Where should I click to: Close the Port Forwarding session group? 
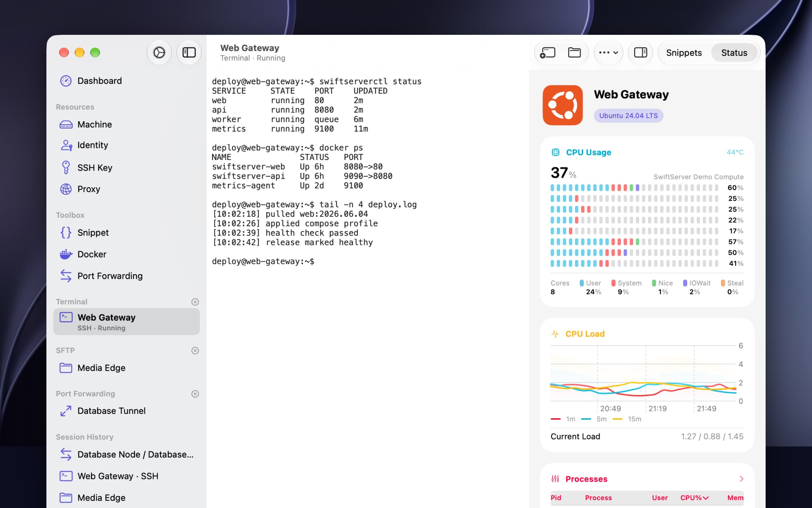point(195,394)
